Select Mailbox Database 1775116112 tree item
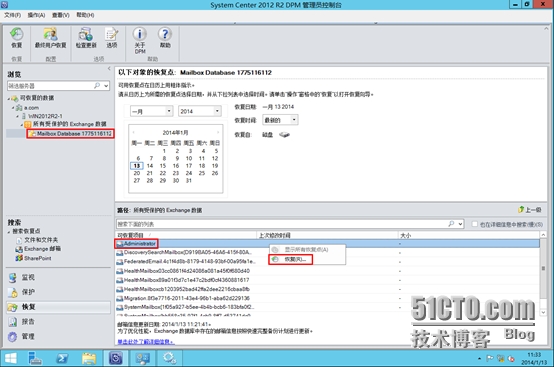Viewport: 554px width, 367px height. point(71,134)
